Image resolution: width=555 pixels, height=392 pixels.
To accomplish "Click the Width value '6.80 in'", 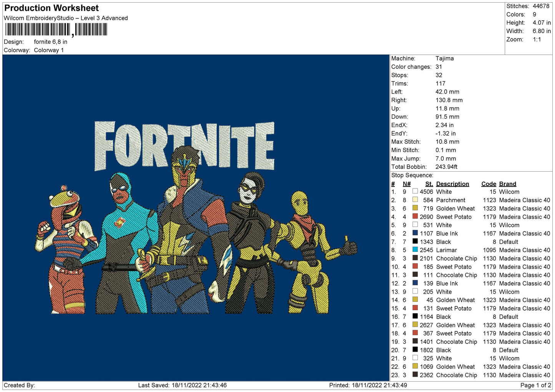I will (x=542, y=31).
